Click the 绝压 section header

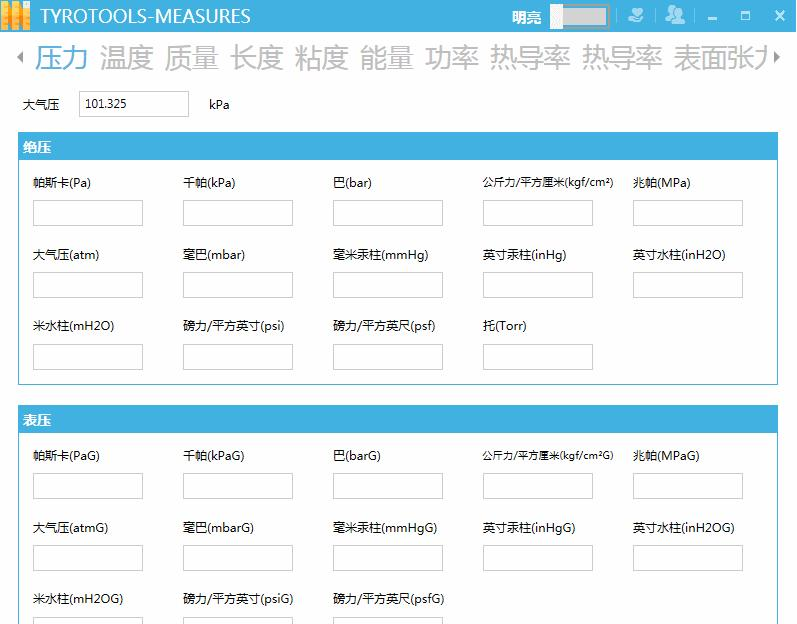(x=398, y=147)
